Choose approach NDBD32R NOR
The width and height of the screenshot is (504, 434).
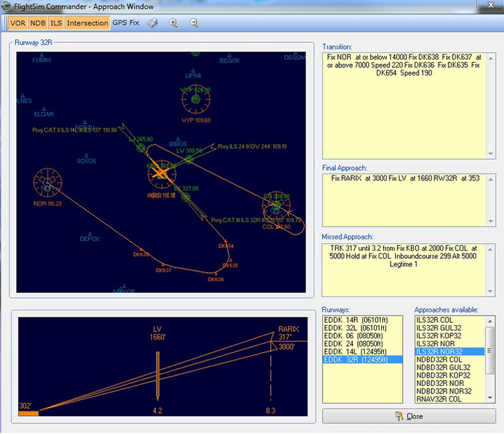450,383
